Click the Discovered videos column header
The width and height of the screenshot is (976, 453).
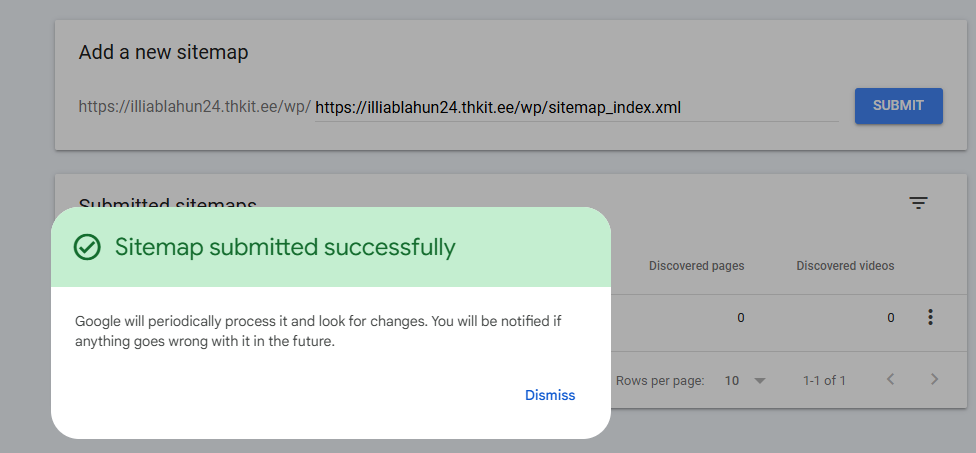[x=845, y=266]
